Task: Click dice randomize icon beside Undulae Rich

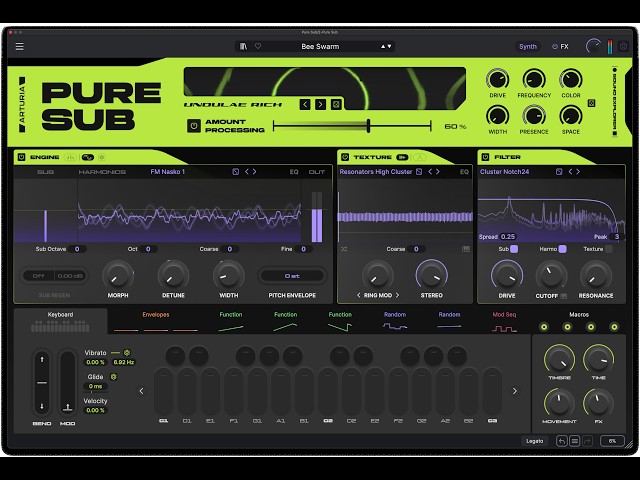Action: 336,104
